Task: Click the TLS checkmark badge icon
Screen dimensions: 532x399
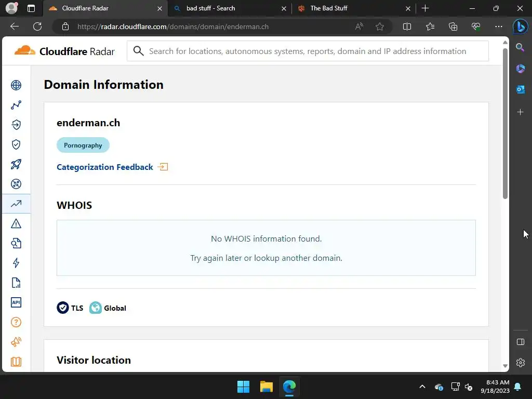Action: click(63, 308)
